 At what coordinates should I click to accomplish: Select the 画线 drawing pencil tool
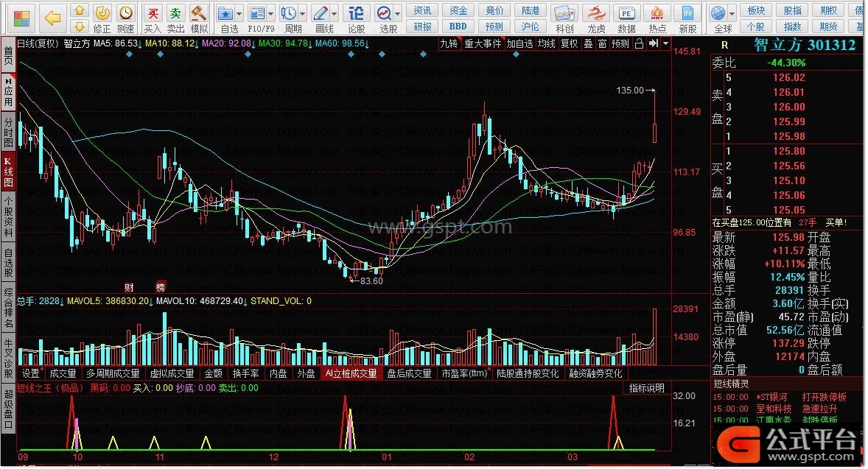pyautogui.click(x=321, y=13)
